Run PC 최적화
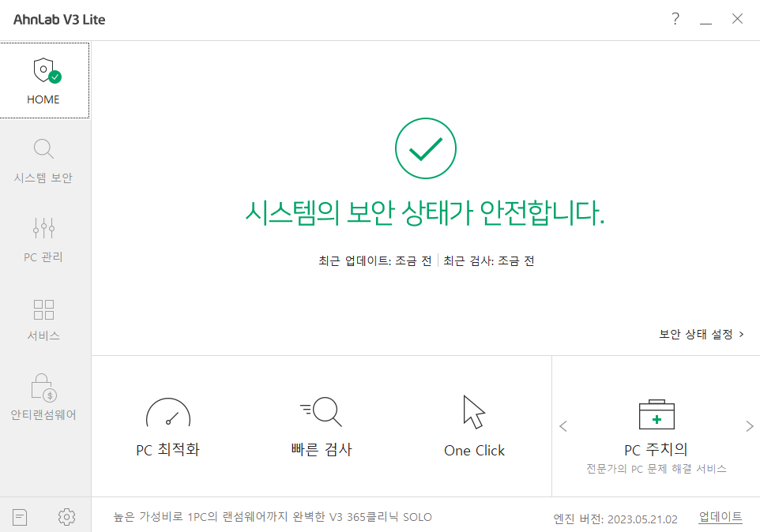 pos(168,426)
